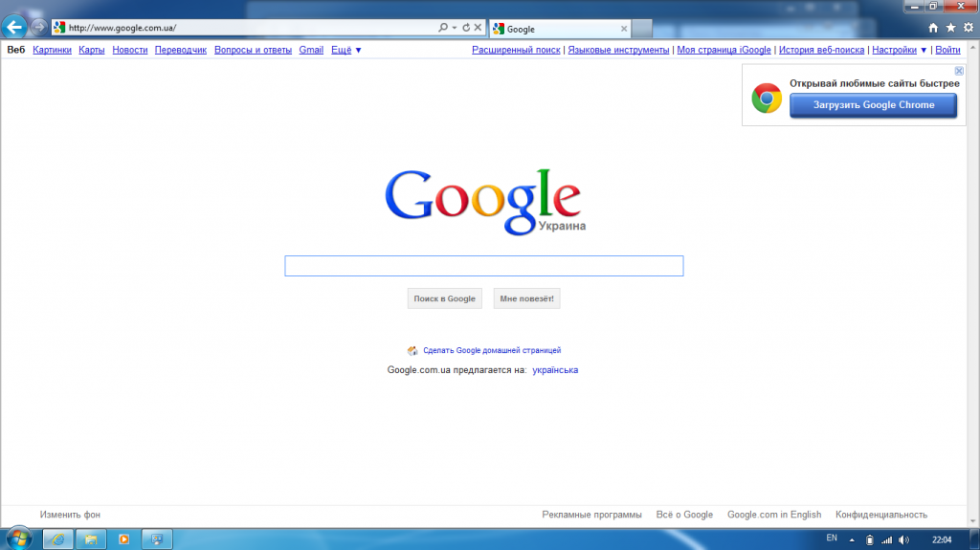Open Google.com in English link

[774, 515]
